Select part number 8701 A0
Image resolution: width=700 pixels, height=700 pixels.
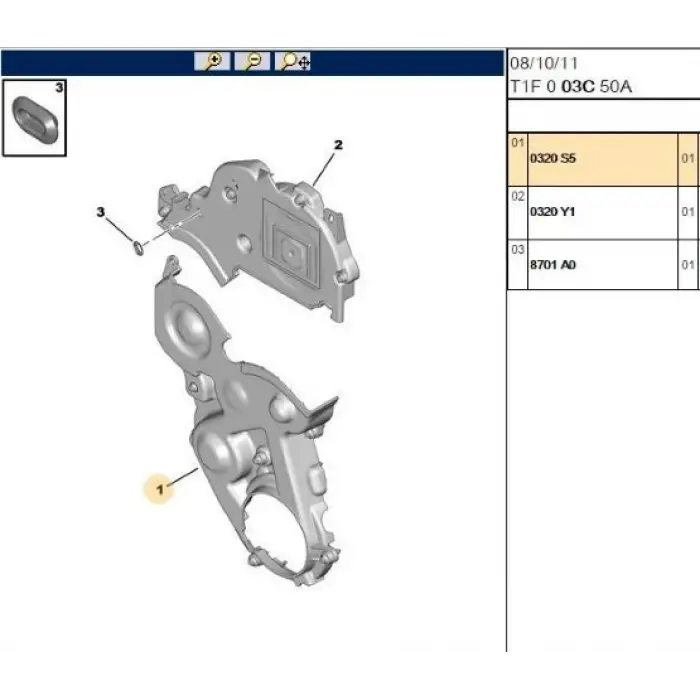coord(553,265)
